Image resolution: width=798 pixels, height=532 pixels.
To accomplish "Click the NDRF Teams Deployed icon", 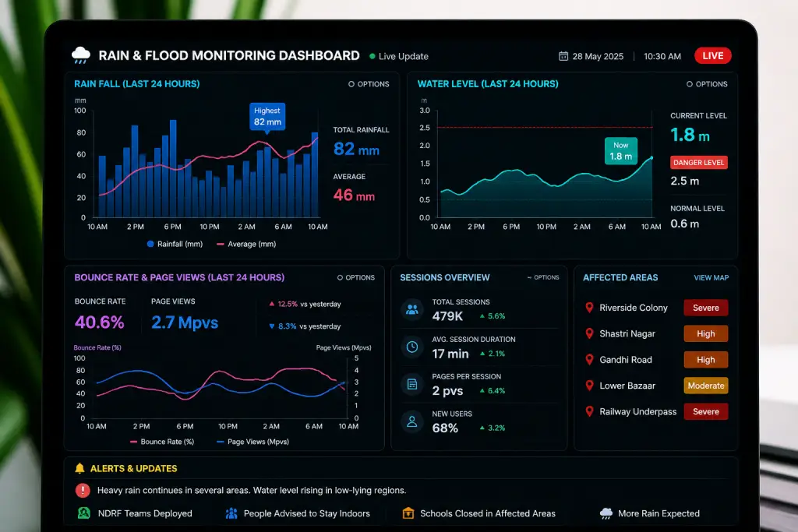I will click(83, 513).
